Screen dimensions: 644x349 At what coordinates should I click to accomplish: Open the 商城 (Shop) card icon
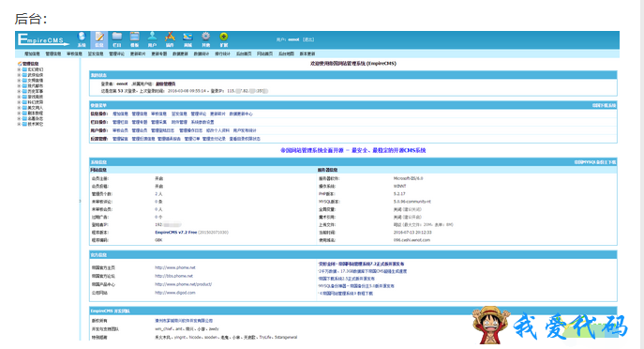(187, 39)
